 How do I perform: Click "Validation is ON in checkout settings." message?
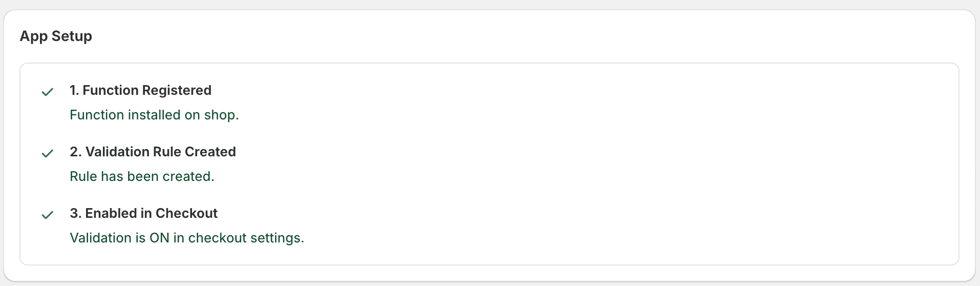pos(187,238)
